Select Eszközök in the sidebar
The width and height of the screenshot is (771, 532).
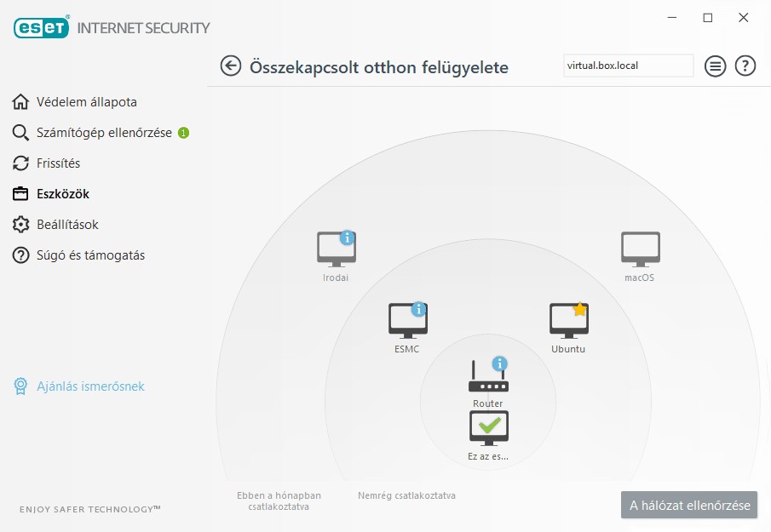click(63, 194)
